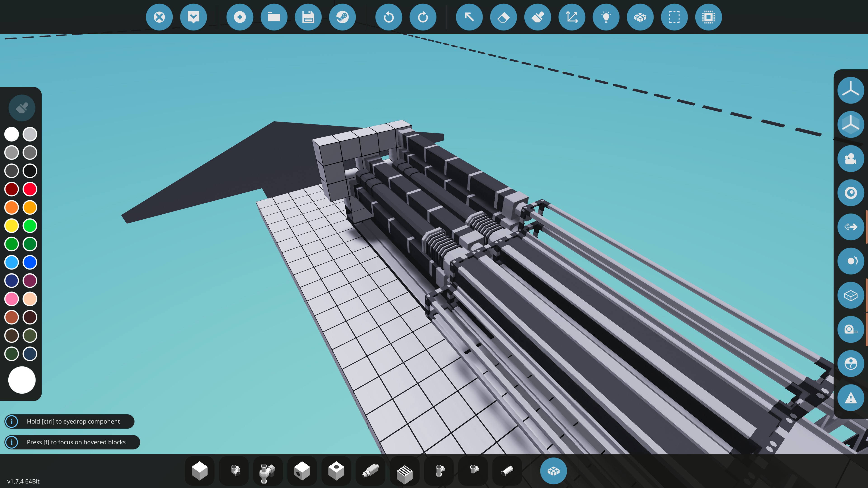
Task: Toggle the lightbulb lighting button
Action: pyautogui.click(x=606, y=17)
